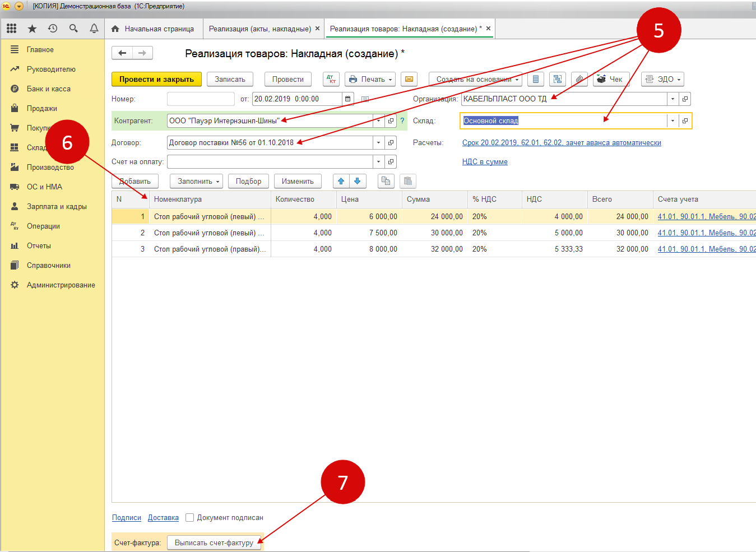This screenshot has height=552, width=756.
Task: Open НДС в сумме link
Action: point(485,161)
